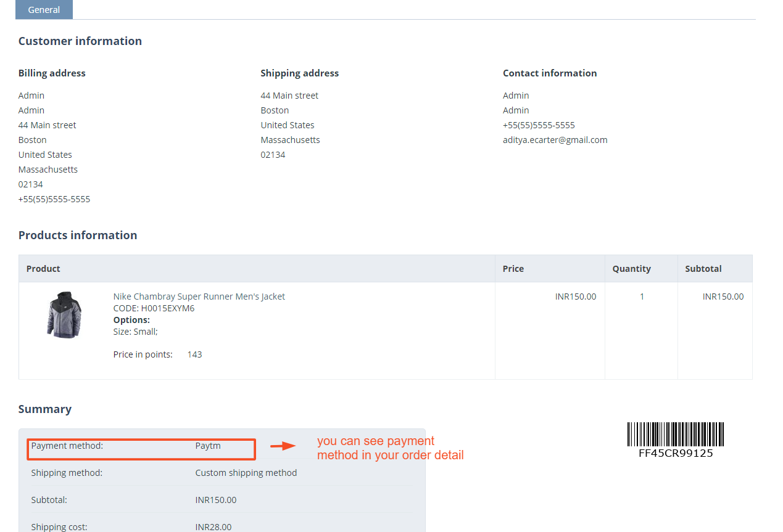Screen dimensions: 783x532
Task: Click quantity value 1 in product row
Action: pos(642,297)
